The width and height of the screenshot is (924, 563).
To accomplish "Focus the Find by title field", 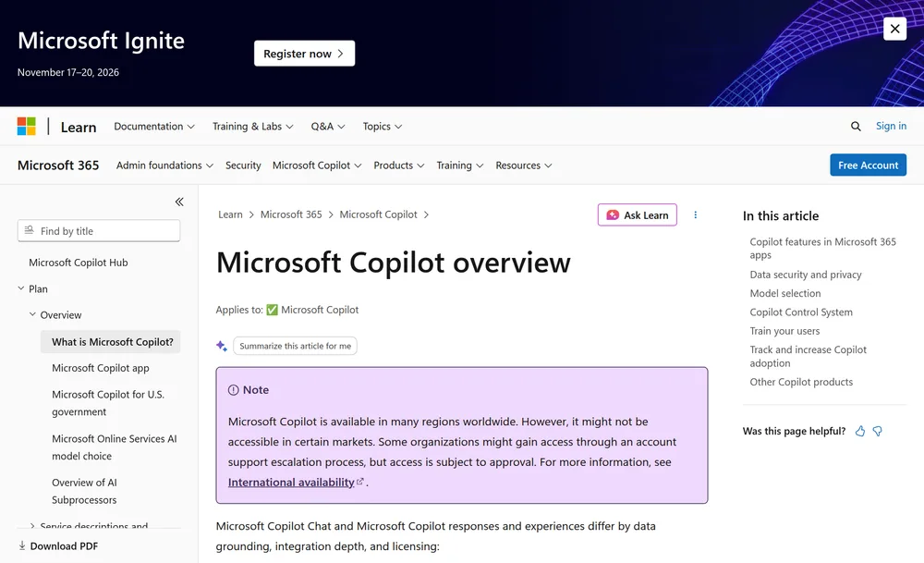I will 99,230.
